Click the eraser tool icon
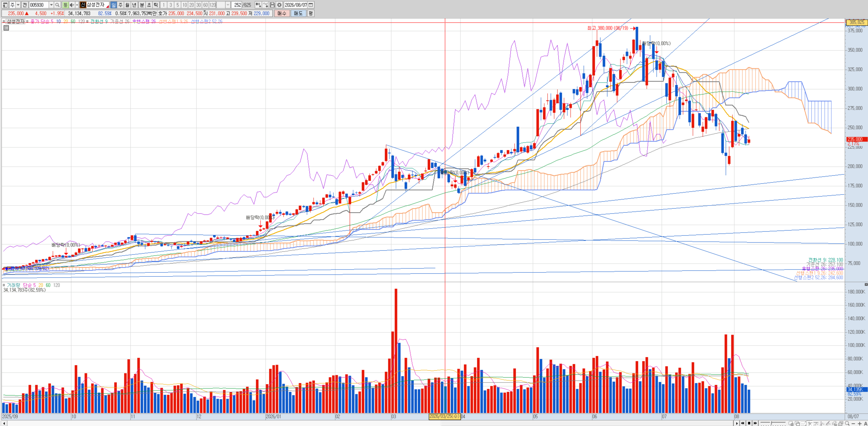Image resolution: width=868 pixels, height=426 pixels. (835, 423)
